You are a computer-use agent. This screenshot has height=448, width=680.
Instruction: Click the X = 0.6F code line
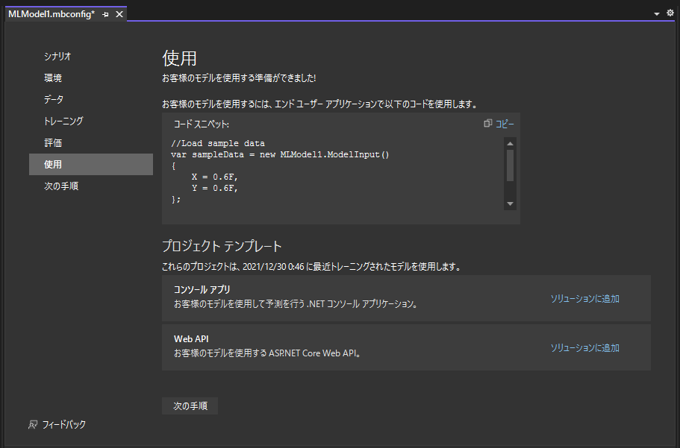(215, 177)
